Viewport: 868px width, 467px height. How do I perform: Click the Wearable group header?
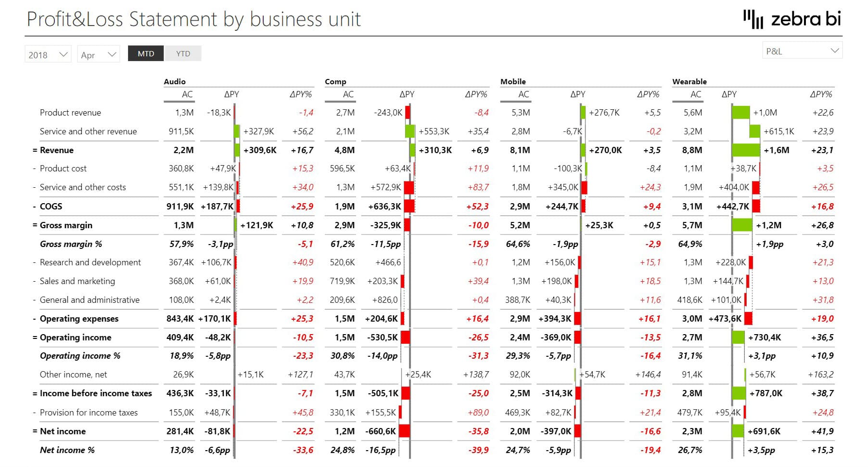point(689,81)
